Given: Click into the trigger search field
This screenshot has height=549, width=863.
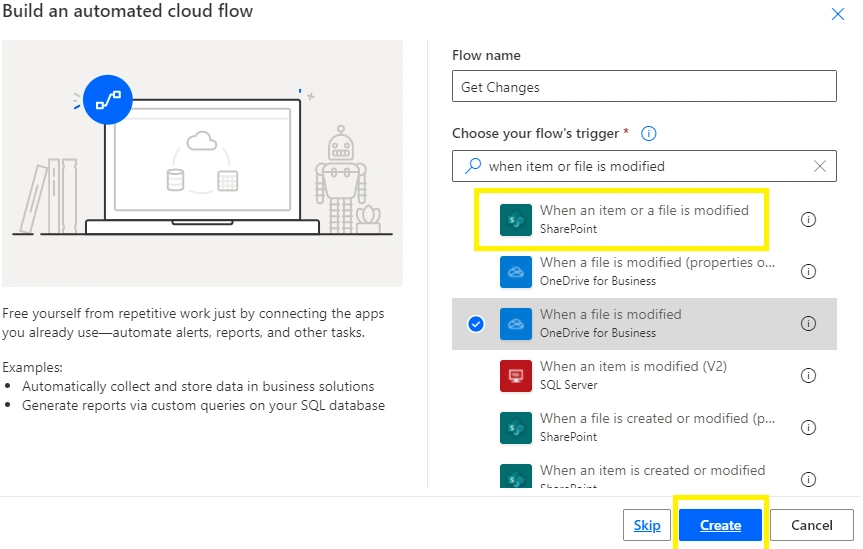Looking at the screenshot, I should 644,166.
